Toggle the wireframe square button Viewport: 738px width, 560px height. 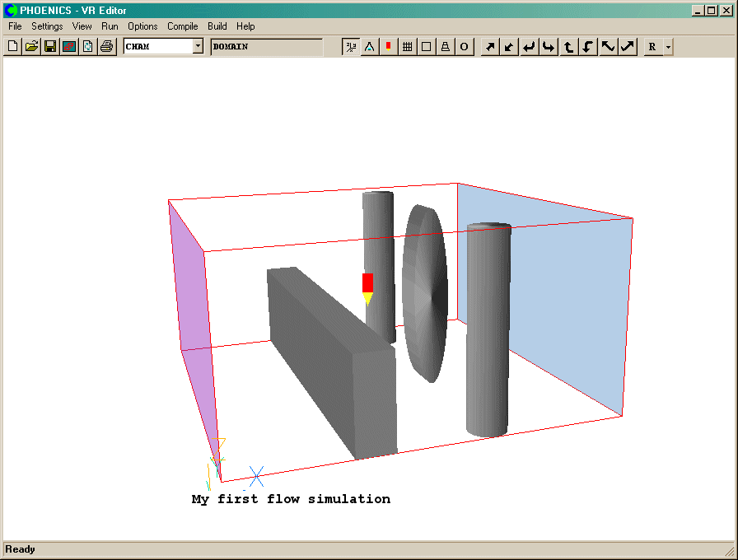click(426, 47)
